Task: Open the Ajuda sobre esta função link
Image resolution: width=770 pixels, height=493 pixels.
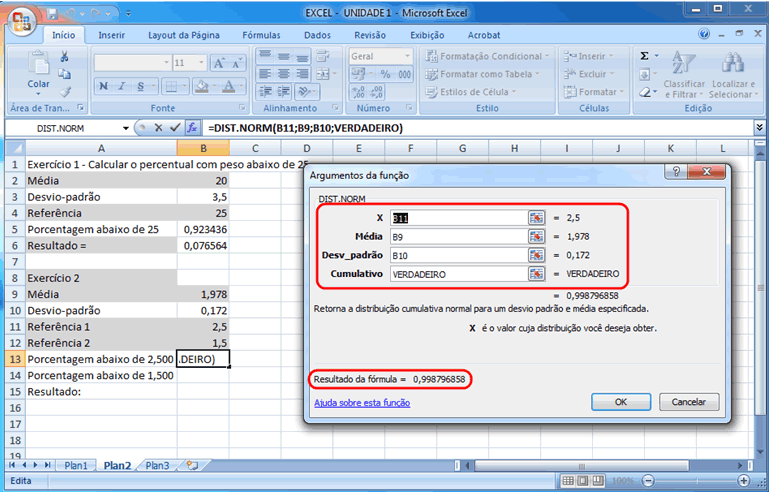Action: (361, 403)
